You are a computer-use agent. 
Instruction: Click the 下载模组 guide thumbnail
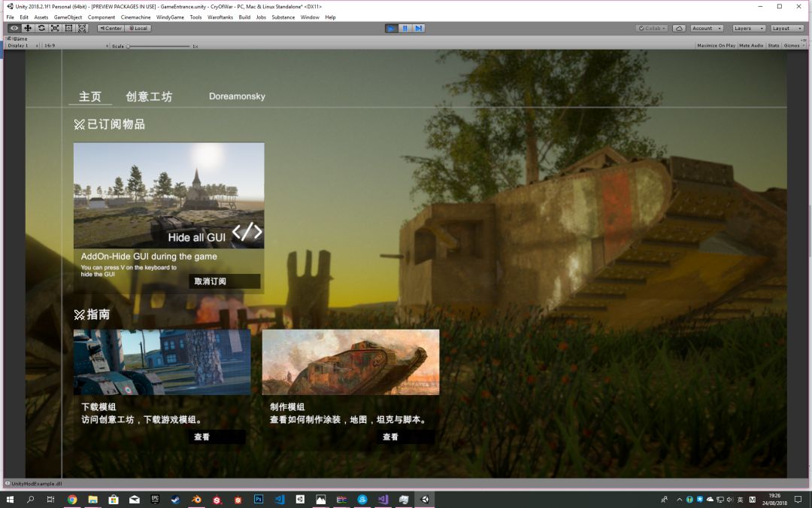[x=162, y=362]
